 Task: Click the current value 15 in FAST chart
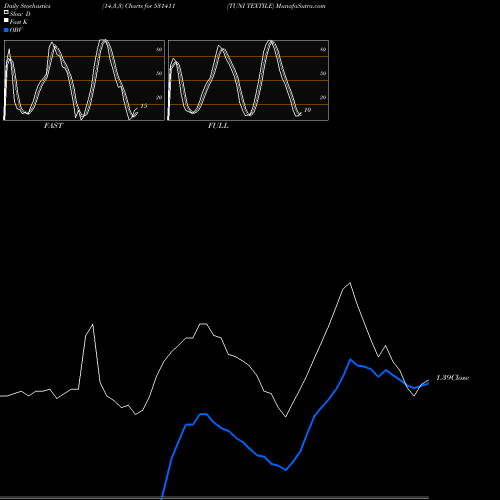coord(144,106)
